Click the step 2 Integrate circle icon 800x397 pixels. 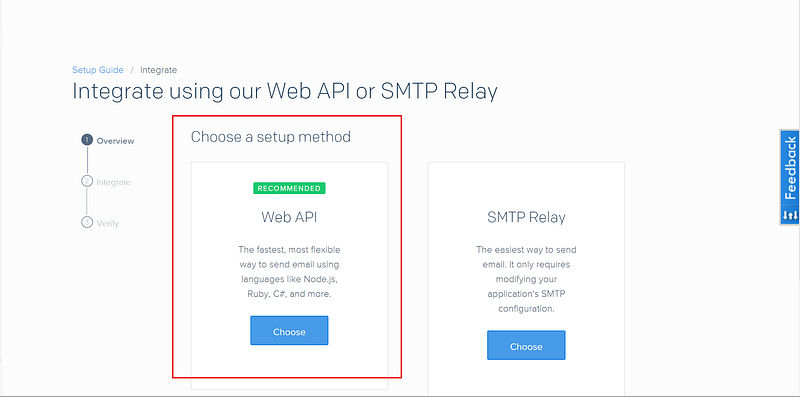[87, 181]
